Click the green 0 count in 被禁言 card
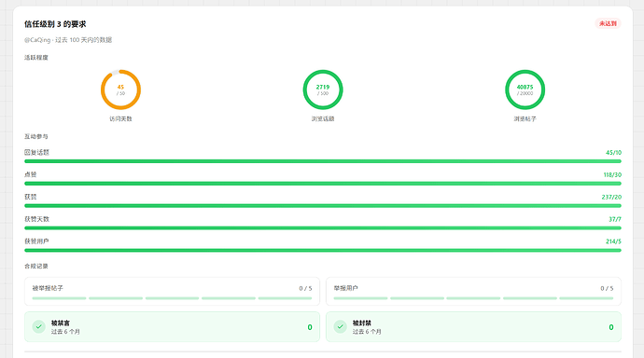 310,327
